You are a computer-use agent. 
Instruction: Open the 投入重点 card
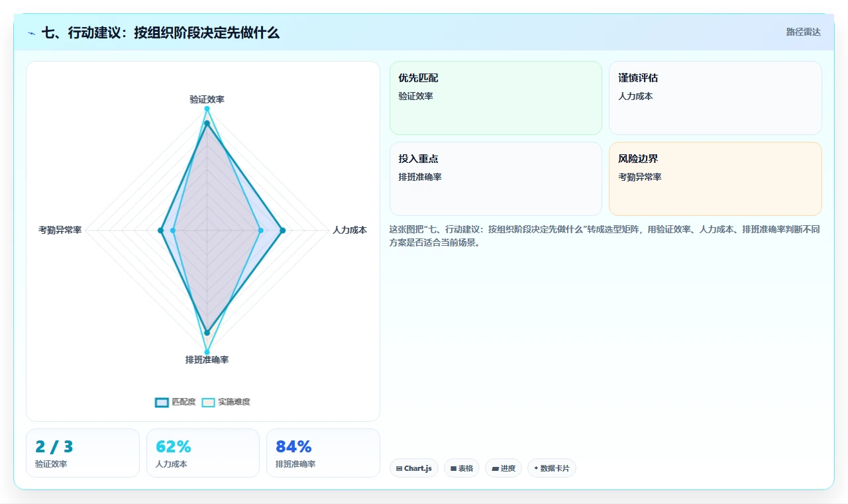[496, 179]
